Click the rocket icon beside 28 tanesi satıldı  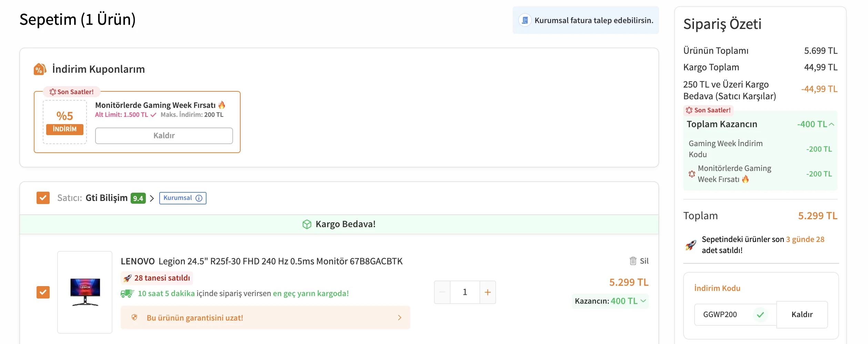(128, 278)
